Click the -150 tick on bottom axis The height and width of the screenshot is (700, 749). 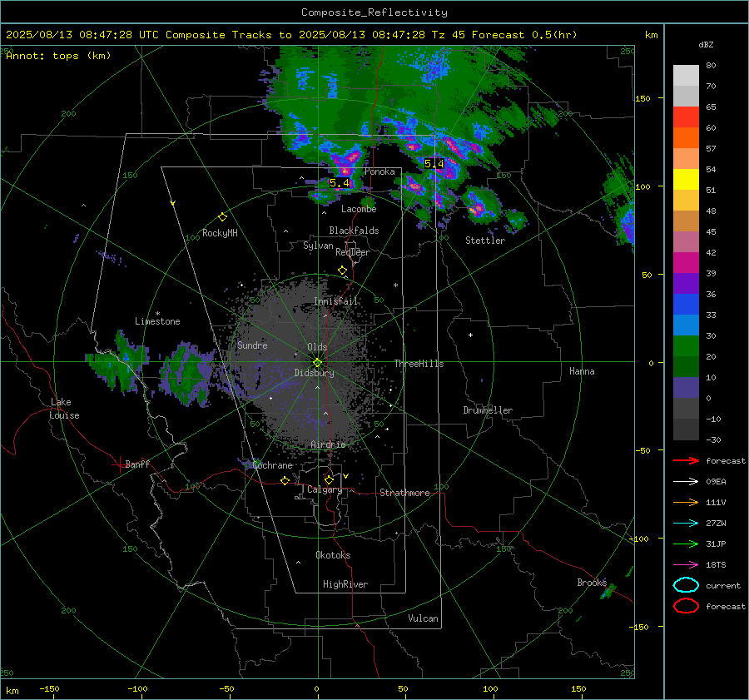49,688
